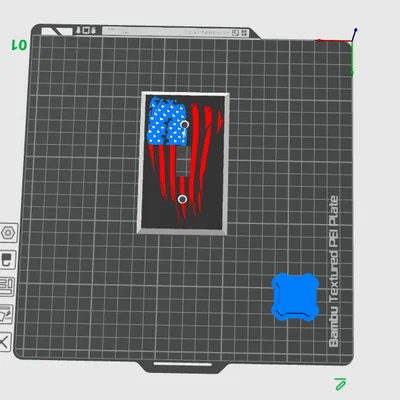Select the American flag switch plate model
The width and height of the screenshot is (400, 400).
coord(183,163)
